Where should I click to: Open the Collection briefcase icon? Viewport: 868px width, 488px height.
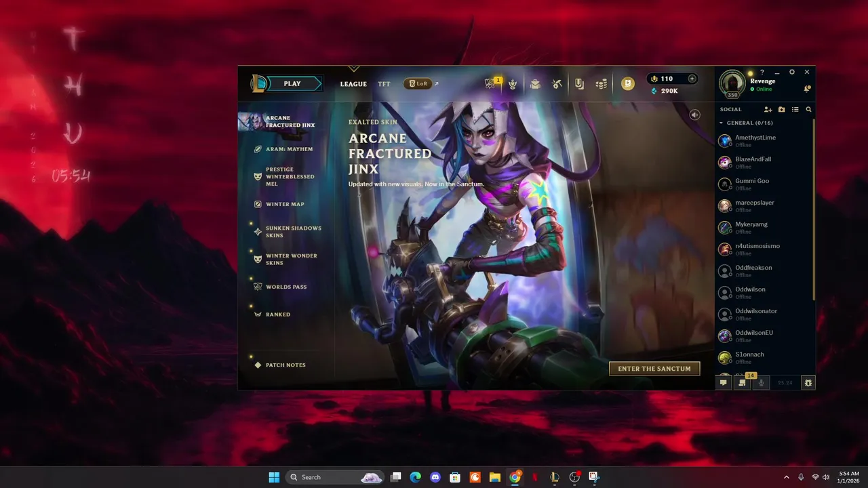tap(535, 84)
